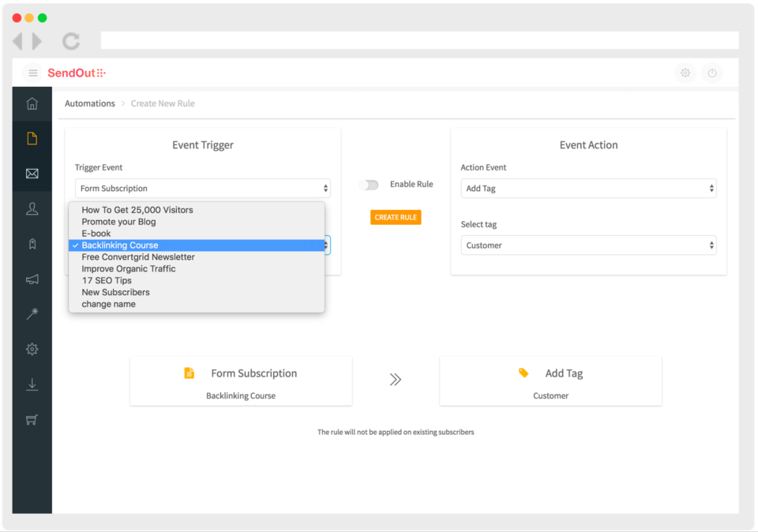Open the Home dashboard icon
The width and height of the screenshot is (758, 532).
click(32, 103)
